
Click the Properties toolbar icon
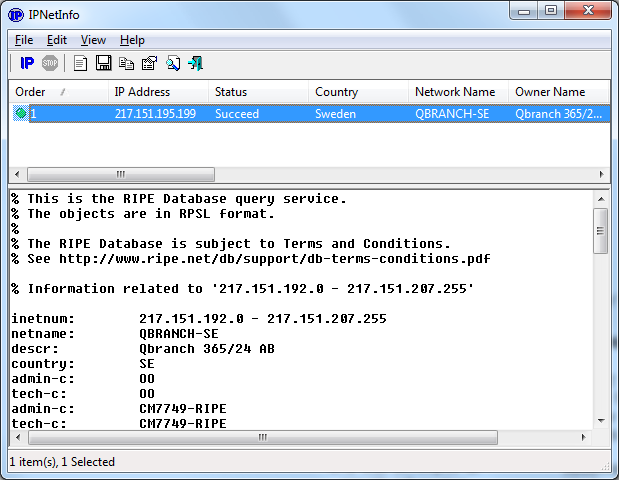coord(149,63)
